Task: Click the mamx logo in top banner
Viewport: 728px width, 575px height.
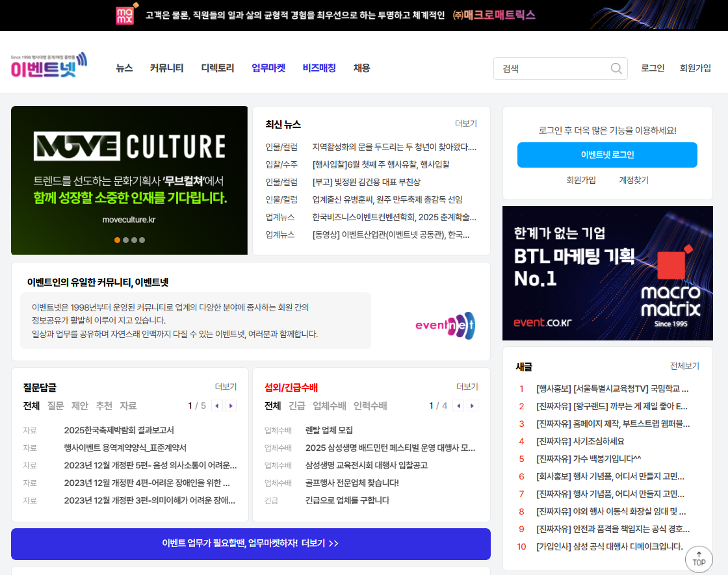Action: point(126,14)
